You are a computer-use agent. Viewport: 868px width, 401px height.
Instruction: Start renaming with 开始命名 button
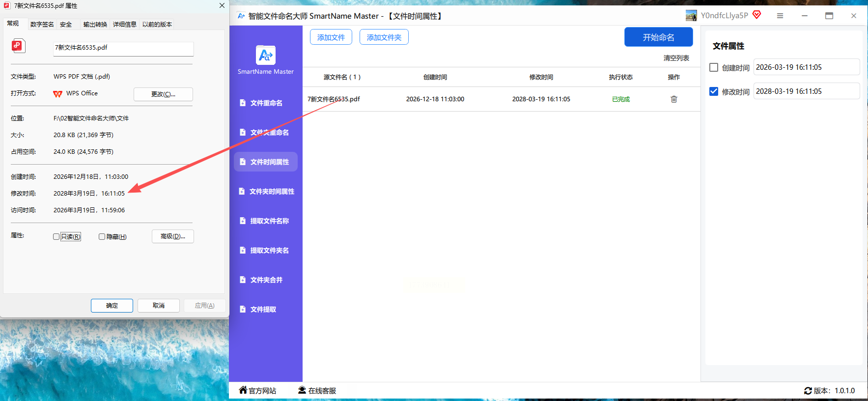click(659, 37)
